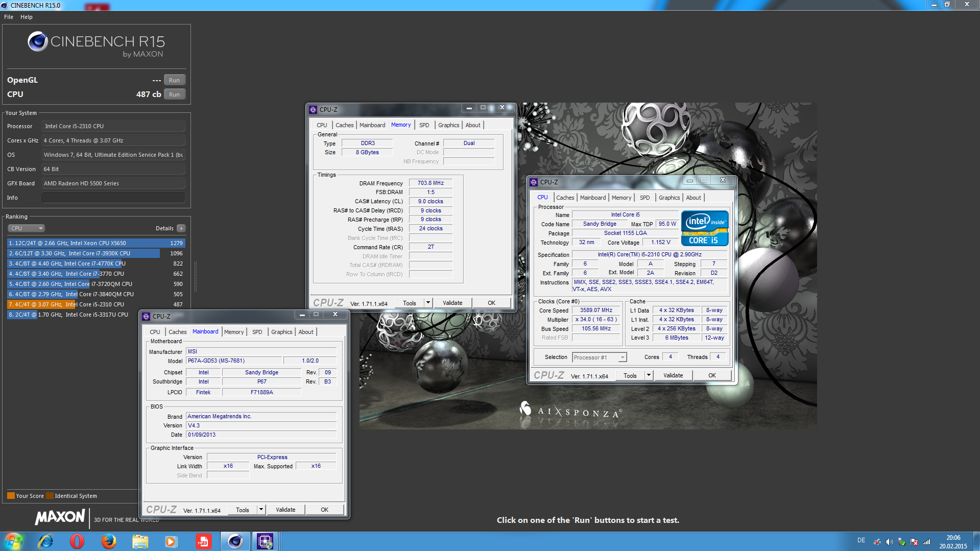Click the Processor field Intel Core i5-2310 CPU
This screenshot has width=980, height=551.
[x=113, y=126]
